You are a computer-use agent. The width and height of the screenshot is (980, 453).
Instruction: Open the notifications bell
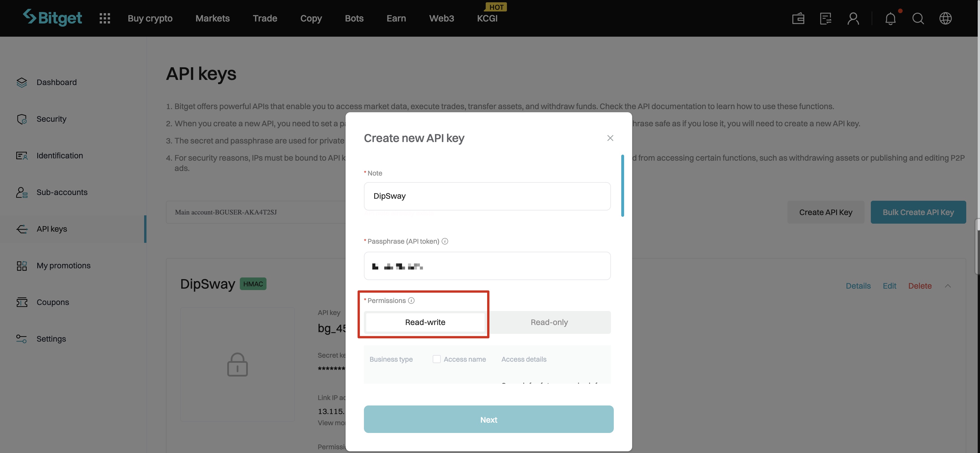click(890, 18)
